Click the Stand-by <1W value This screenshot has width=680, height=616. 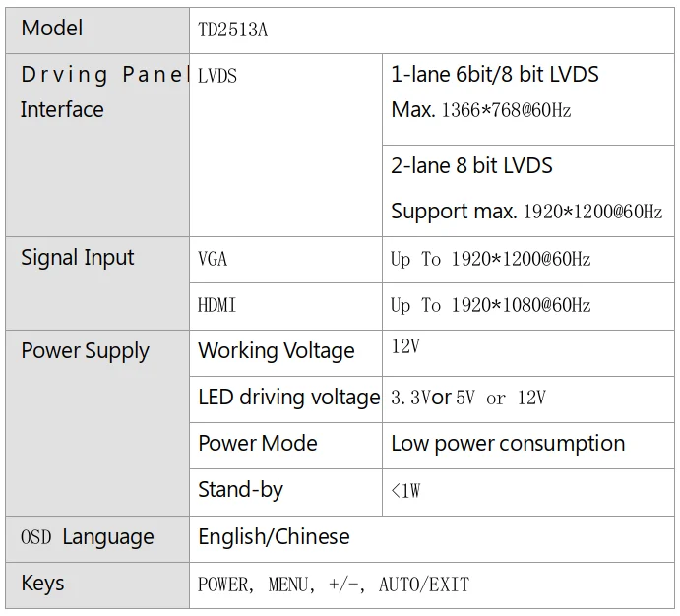point(405,490)
